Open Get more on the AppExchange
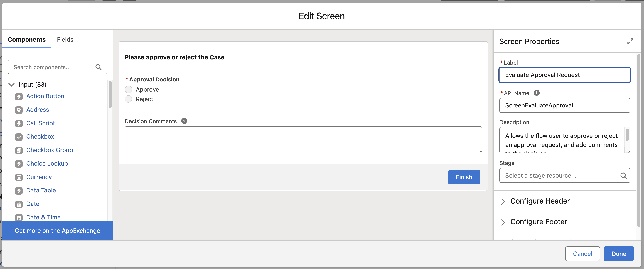 click(x=57, y=231)
